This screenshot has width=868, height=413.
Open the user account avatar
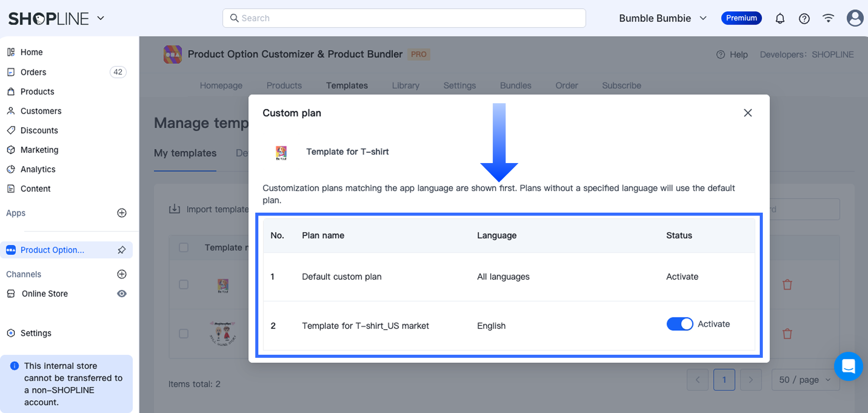click(x=855, y=18)
